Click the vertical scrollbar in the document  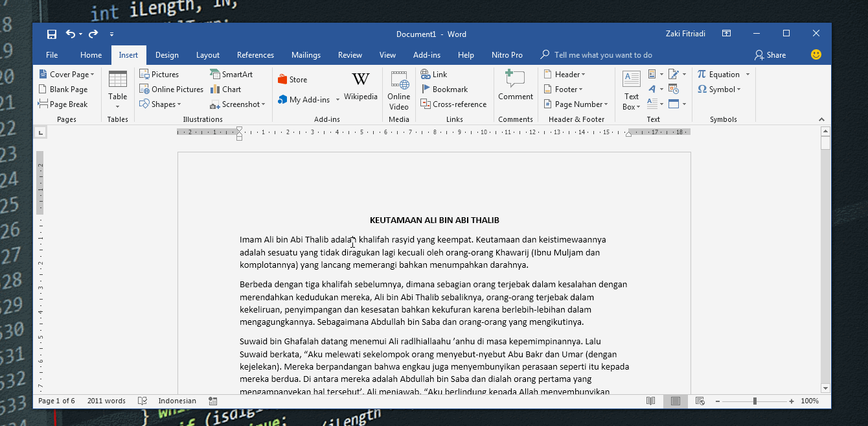coord(825,259)
